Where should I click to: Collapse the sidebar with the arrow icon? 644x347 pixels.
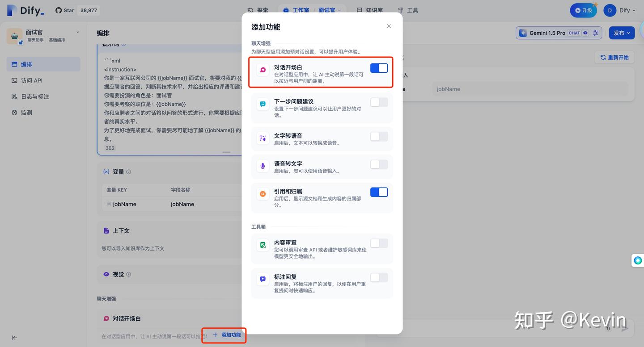(x=14, y=338)
